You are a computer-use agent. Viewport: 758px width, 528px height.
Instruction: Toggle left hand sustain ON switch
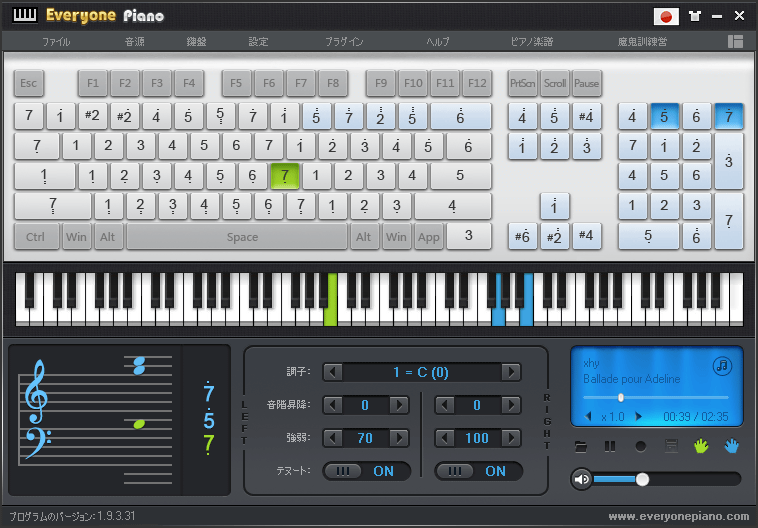[x=367, y=471]
